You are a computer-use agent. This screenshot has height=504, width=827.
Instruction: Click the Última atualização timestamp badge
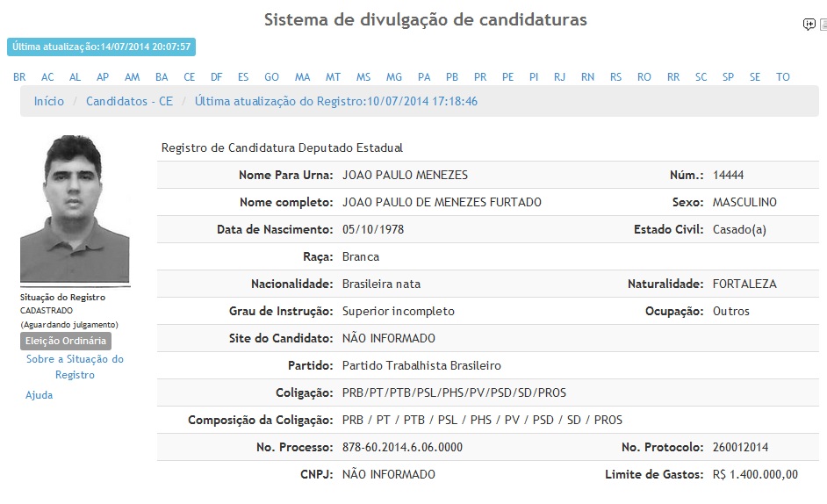(101, 47)
